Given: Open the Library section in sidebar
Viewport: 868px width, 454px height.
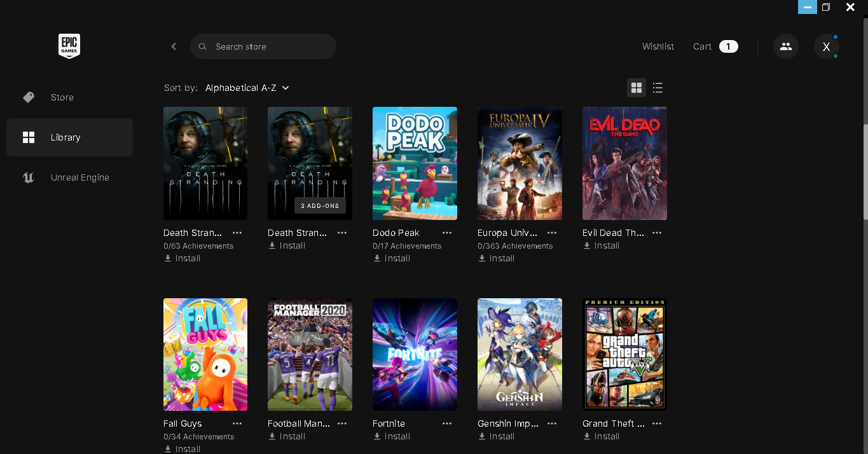Looking at the screenshot, I should (69, 137).
